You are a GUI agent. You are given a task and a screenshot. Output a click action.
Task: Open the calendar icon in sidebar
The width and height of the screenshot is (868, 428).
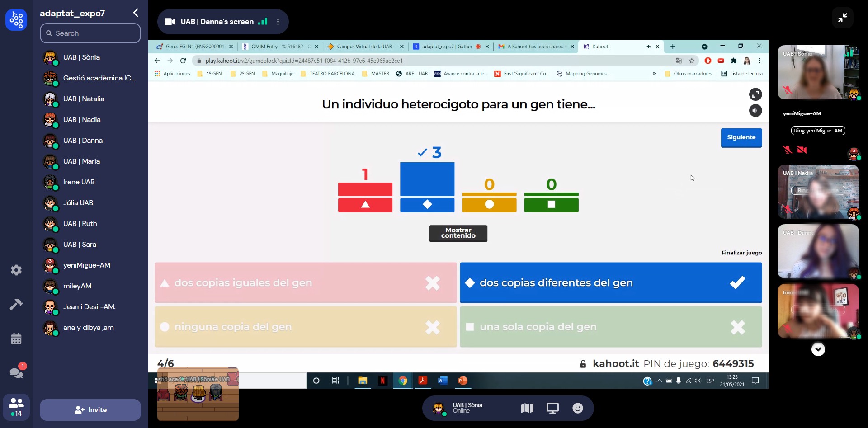pos(16,339)
